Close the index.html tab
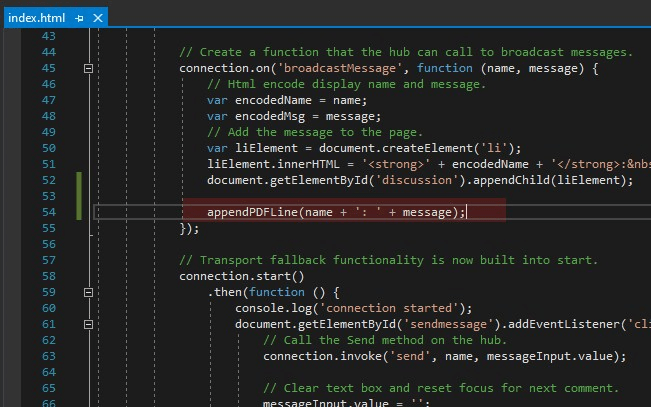The height and width of the screenshot is (407, 651). point(98,18)
